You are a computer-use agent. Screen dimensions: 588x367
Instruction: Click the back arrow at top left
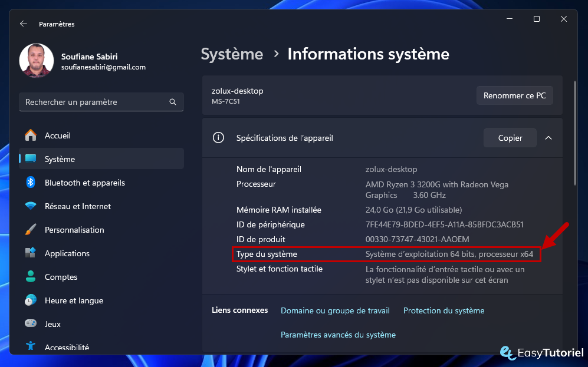(24, 24)
